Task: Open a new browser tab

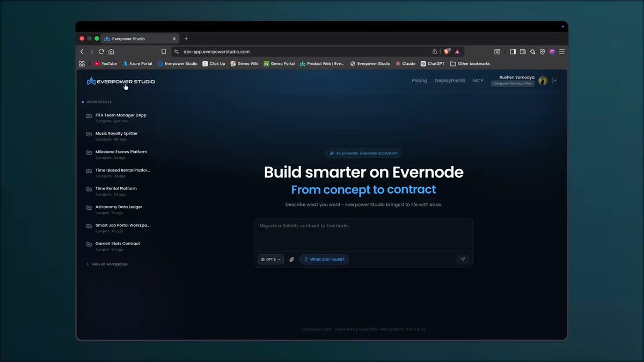Action: coord(186,39)
